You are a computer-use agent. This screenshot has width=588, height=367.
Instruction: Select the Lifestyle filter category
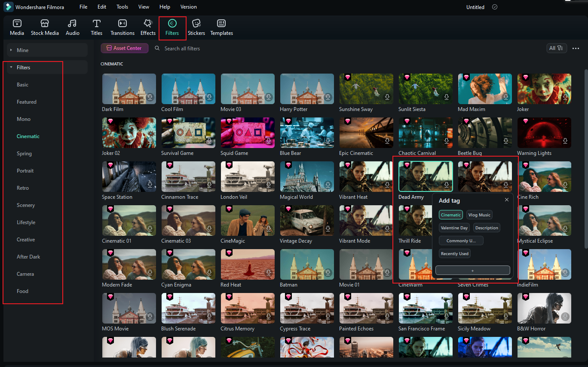point(26,222)
